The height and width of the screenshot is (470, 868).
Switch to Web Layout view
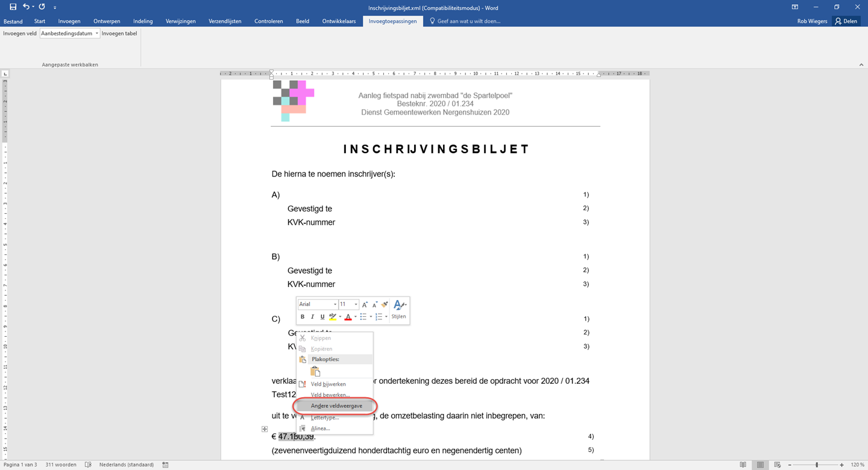tap(777, 465)
